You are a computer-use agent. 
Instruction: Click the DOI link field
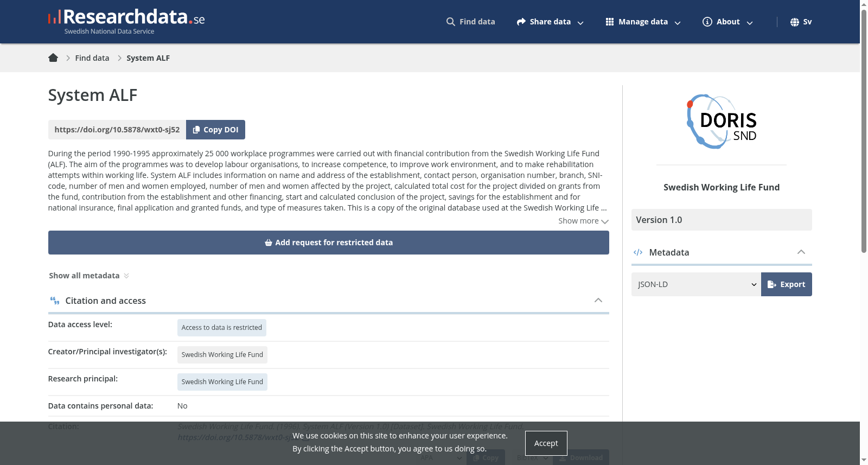coord(117,130)
